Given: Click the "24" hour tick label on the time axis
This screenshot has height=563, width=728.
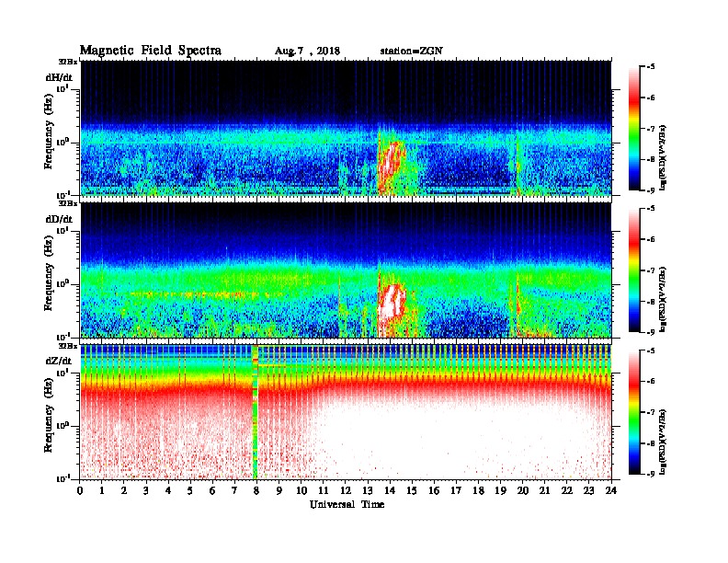Looking at the screenshot, I should (x=611, y=491).
